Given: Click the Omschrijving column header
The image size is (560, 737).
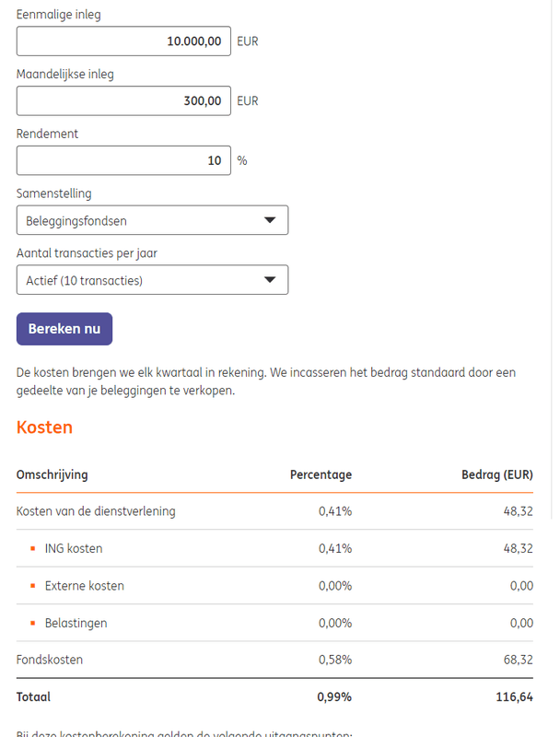Looking at the screenshot, I should [x=52, y=474].
